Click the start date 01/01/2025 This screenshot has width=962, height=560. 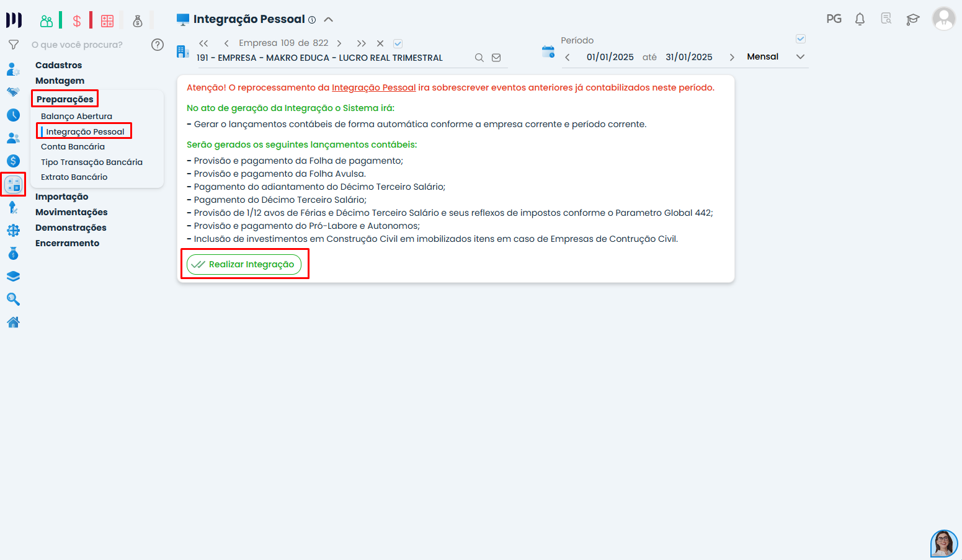click(x=610, y=57)
